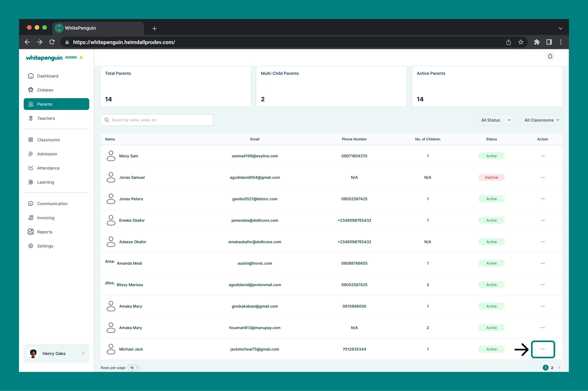Click the Phone Number column header
The image size is (588, 391).
[x=354, y=139]
